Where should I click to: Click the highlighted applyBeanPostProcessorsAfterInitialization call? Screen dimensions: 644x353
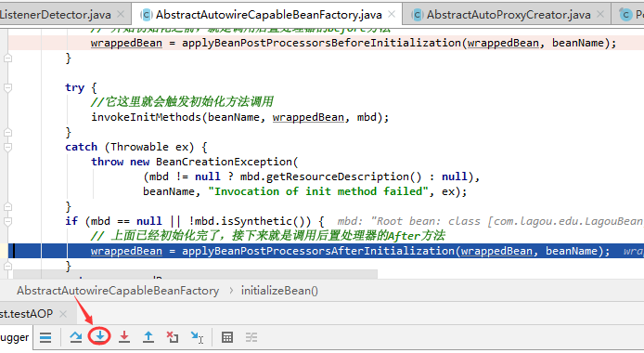point(318,251)
